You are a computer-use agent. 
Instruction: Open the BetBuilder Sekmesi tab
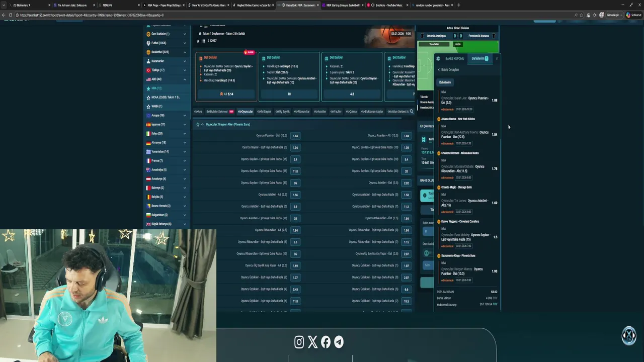[220, 112]
